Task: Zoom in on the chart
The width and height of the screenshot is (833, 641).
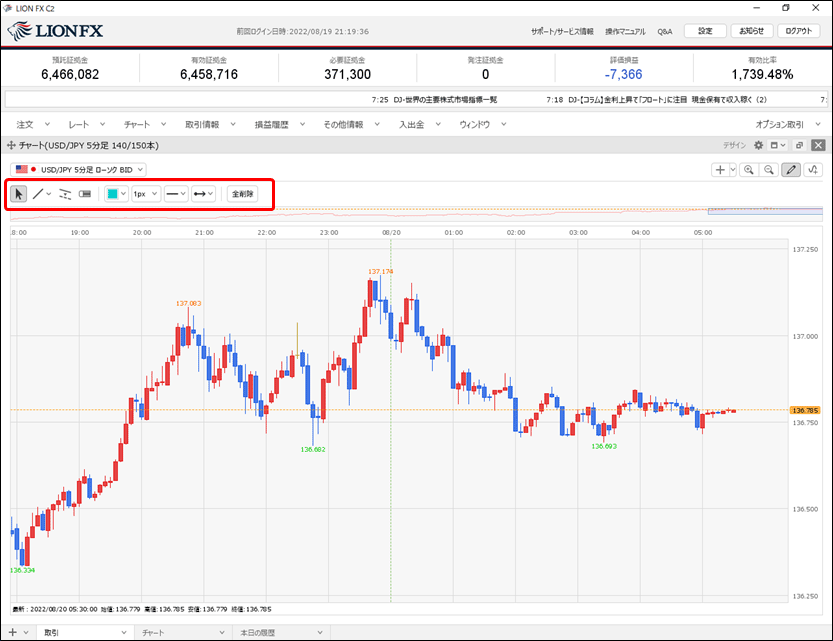Action: (749, 170)
